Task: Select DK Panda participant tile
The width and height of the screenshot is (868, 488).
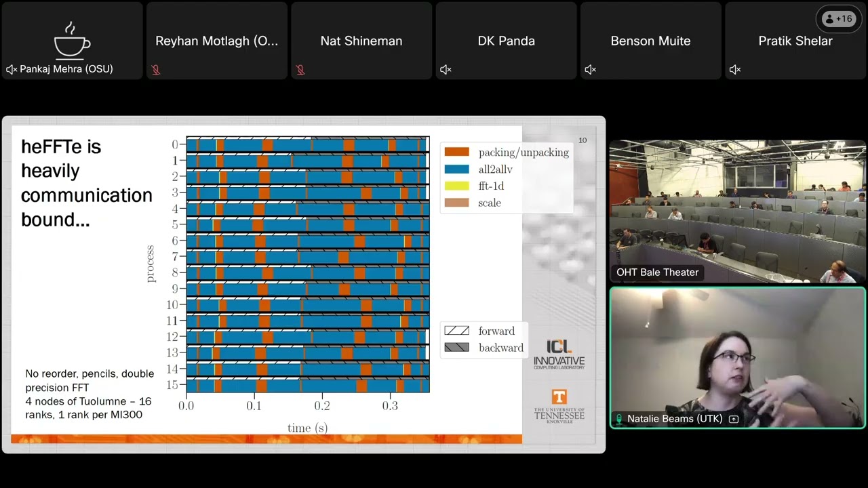Action: tap(506, 41)
